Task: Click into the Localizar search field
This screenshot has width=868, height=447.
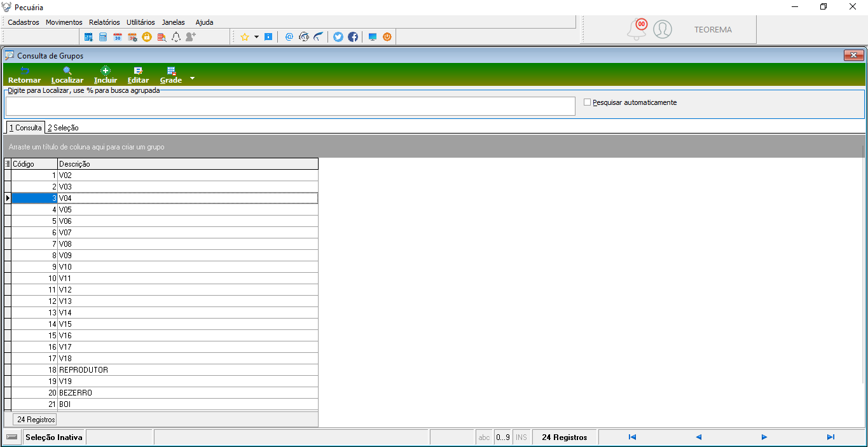Action: click(291, 106)
